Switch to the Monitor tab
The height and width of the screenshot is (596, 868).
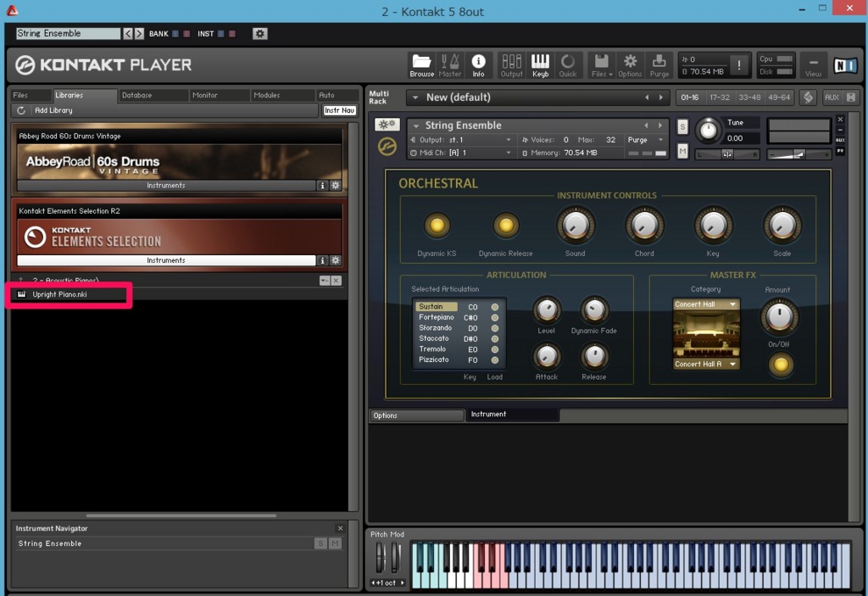point(204,95)
